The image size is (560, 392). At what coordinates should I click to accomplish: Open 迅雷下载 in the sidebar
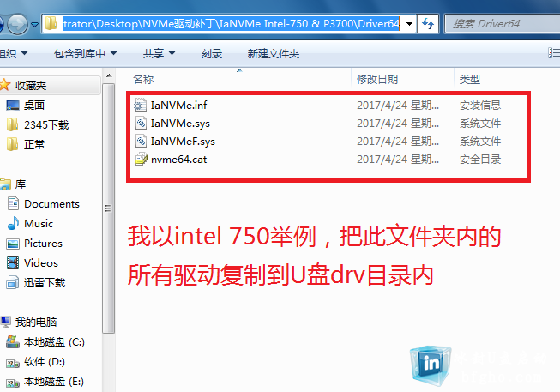pyautogui.click(x=45, y=283)
